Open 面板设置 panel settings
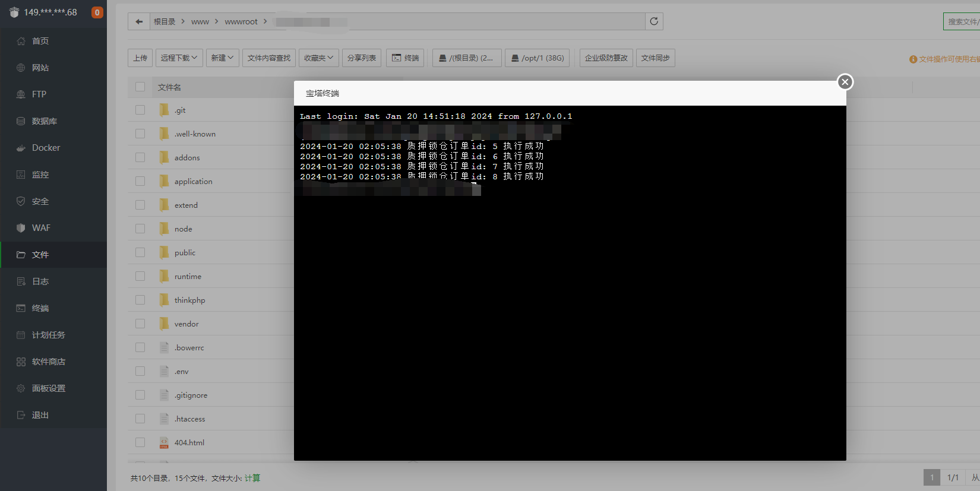Screen dimensions: 980x491 [48, 388]
